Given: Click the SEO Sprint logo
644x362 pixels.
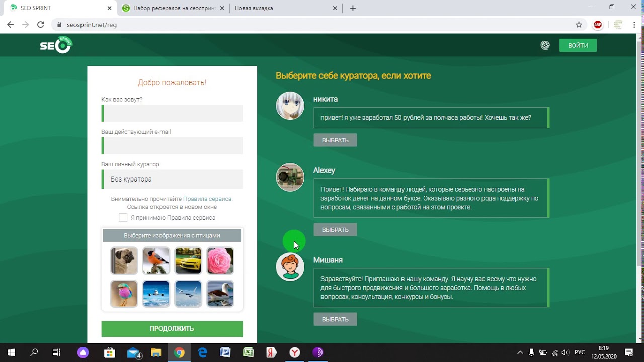Looking at the screenshot, I should tap(56, 45).
